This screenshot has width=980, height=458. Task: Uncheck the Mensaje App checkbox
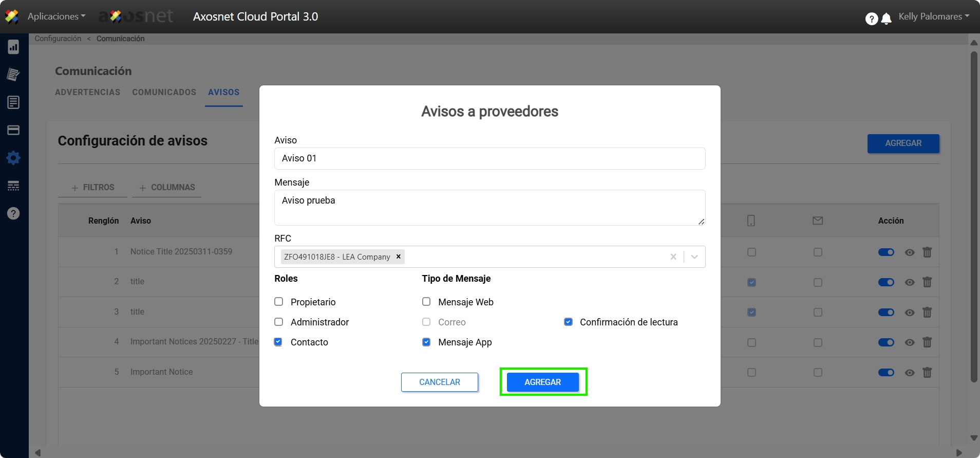point(426,342)
